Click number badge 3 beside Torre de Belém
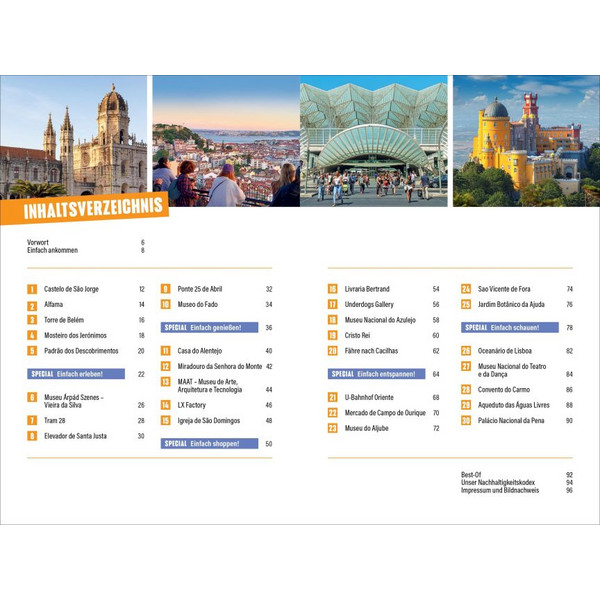The image size is (600, 600). (32, 320)
